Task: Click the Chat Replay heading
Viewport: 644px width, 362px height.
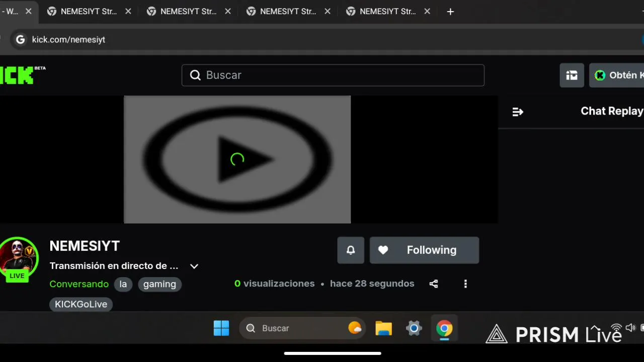Action: coord(612,111)
